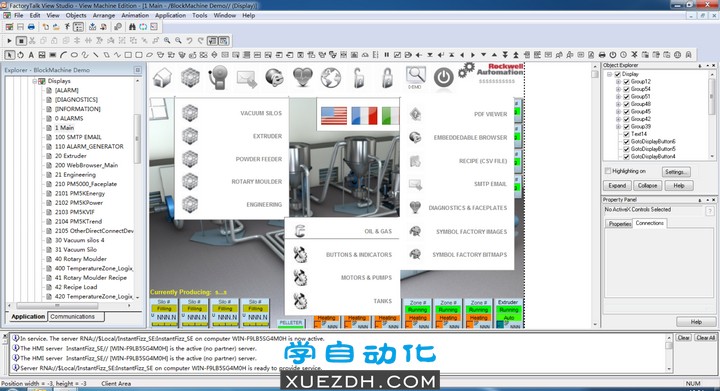Expand the Group54 node in Object Explorer
Screen dimensions: 720x391
[x=618, y=89]
